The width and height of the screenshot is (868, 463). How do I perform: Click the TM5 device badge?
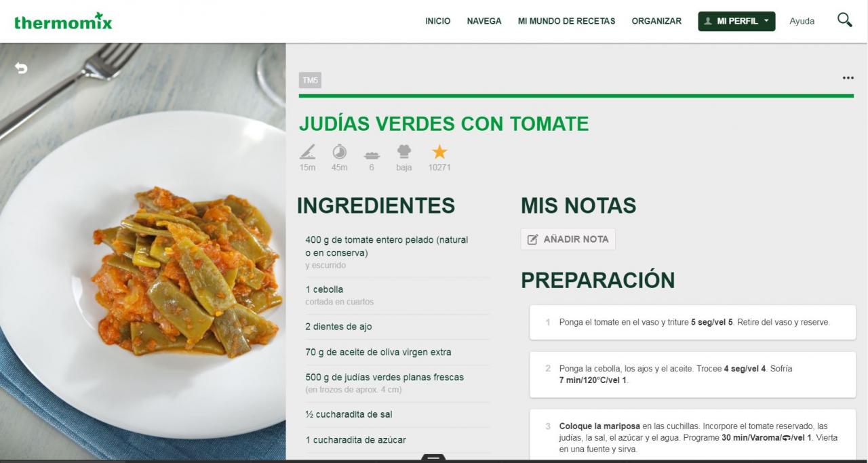310,81
